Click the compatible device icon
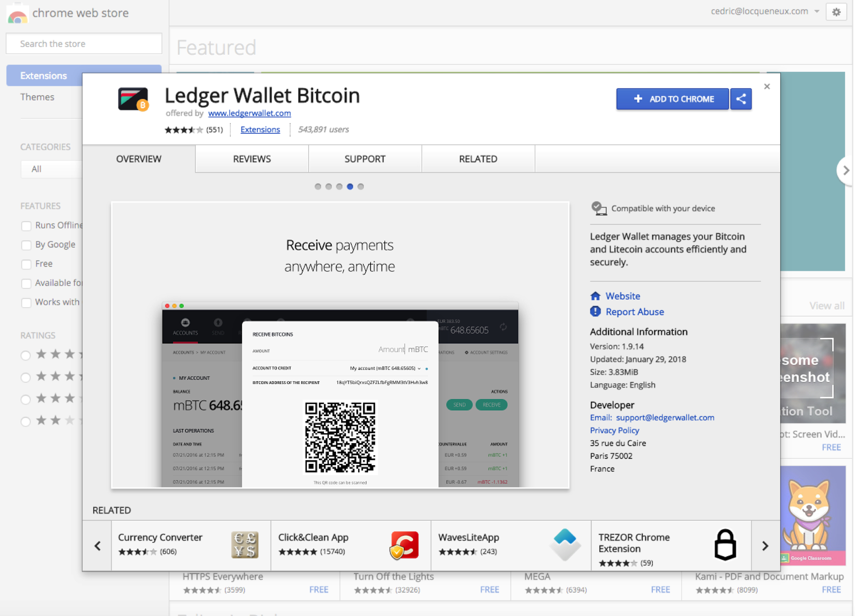The image size is (855, 616). [599, 208]
